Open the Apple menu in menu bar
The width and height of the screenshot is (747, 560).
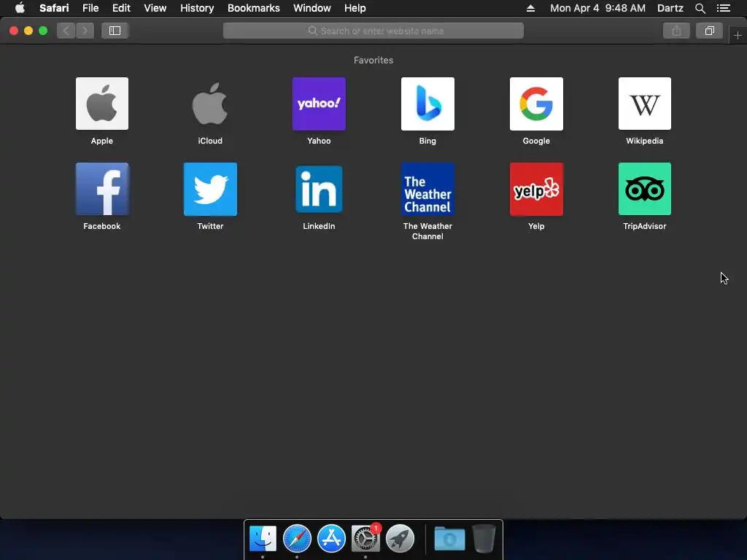20,8
